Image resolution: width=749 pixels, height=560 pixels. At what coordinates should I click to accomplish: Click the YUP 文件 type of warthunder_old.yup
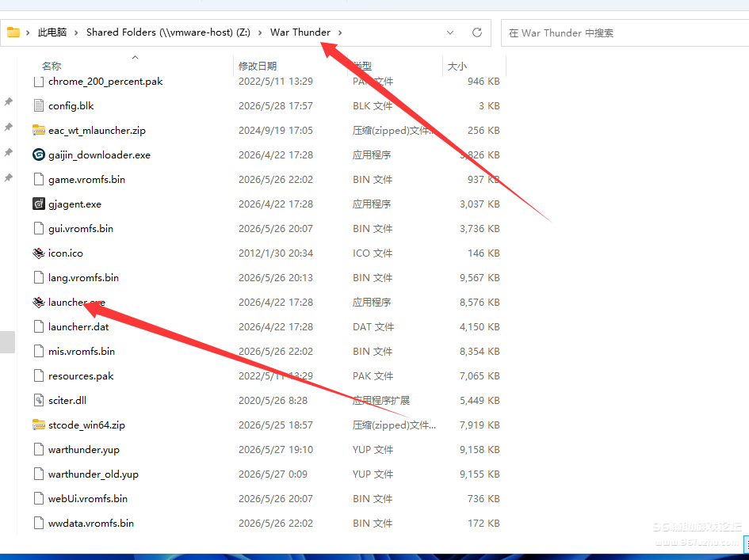(x=373, y=474)
